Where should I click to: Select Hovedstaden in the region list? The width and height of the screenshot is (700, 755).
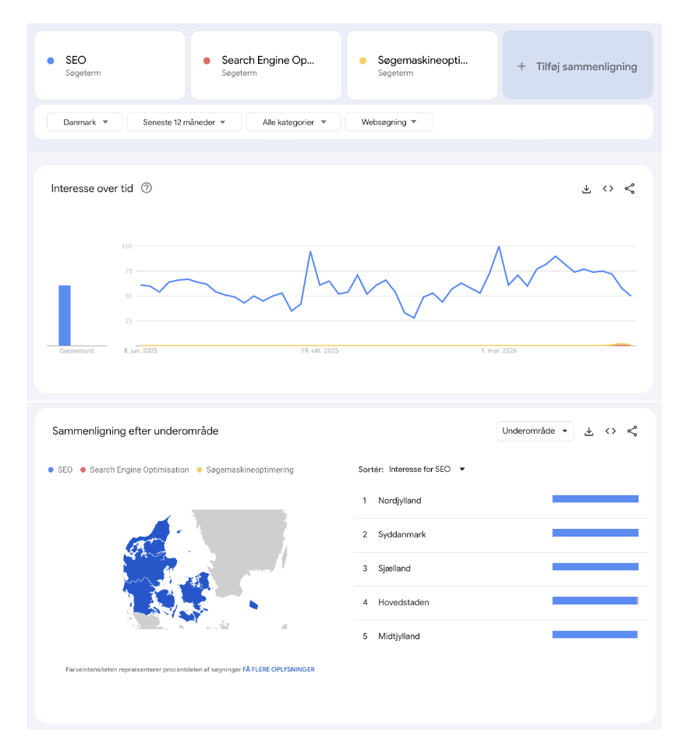tap(500, 603)
